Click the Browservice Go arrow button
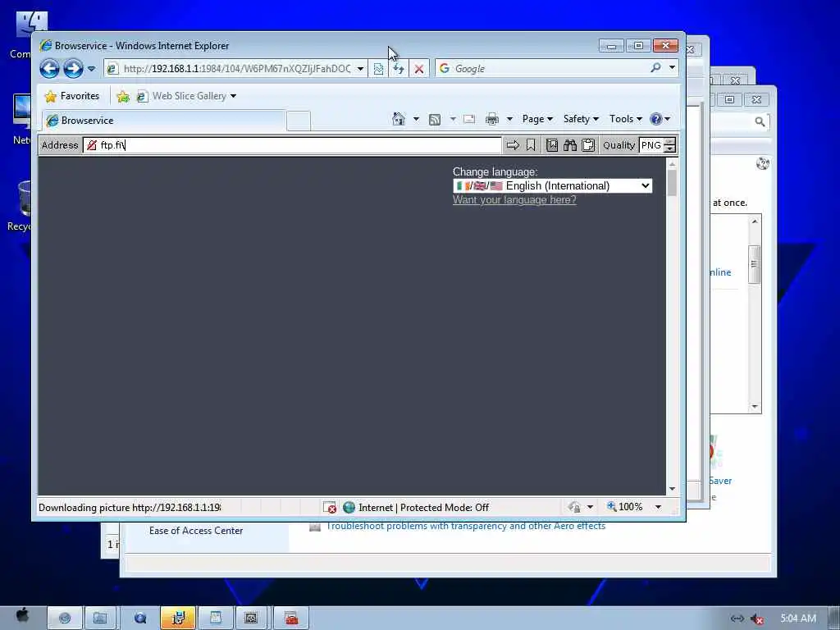This screenshot has height=630, width=840. 513,145
